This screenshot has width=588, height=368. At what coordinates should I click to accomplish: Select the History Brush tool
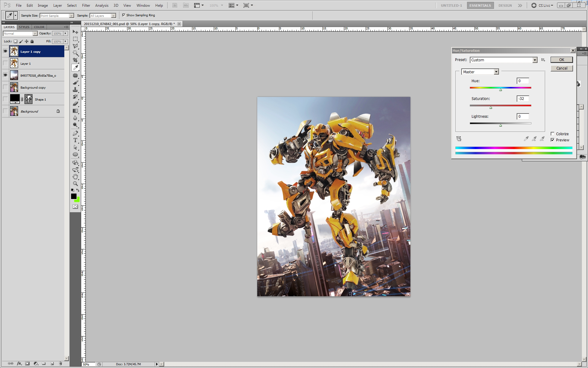(x=75, y=97)
